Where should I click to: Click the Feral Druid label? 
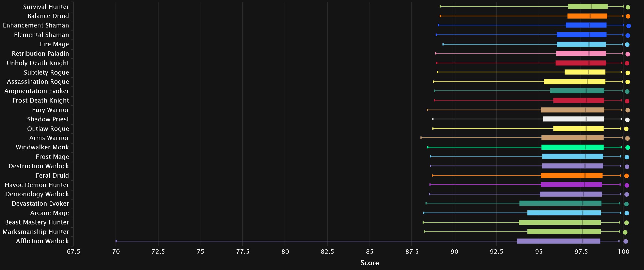(x=52, y=176)
